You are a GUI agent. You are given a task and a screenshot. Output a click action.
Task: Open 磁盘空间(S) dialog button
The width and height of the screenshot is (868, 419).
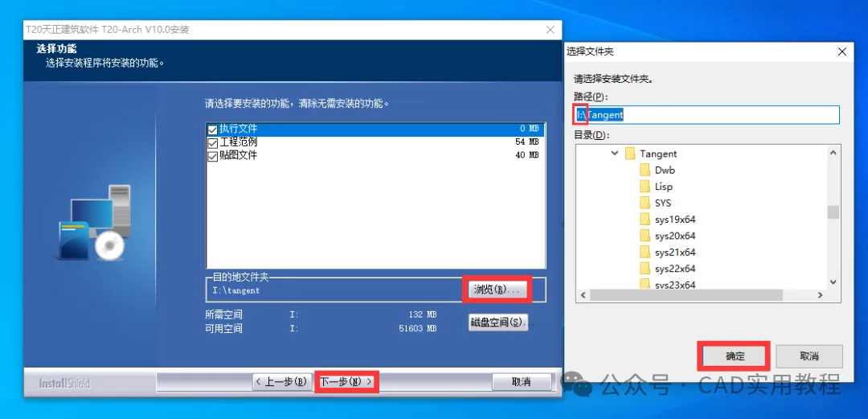(x=497, y=322)
